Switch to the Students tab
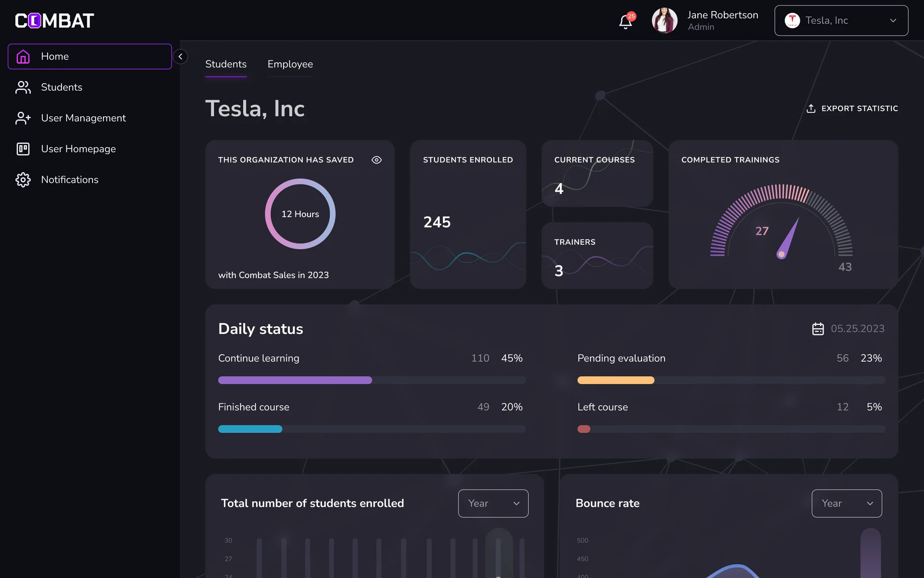Viewport: 924px width, 578px height. point(226,64)
